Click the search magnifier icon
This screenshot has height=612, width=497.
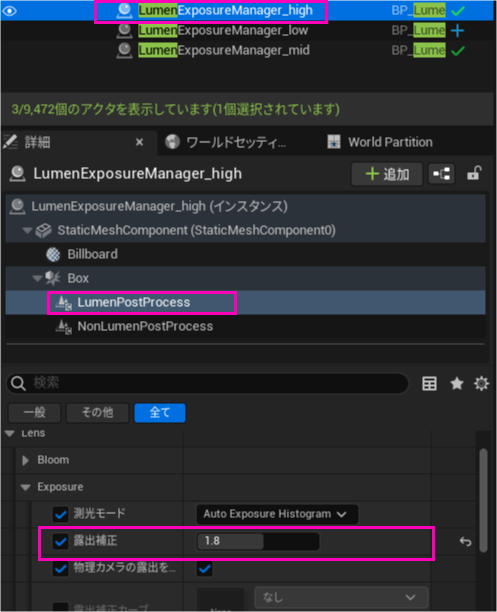pos(18,383)
